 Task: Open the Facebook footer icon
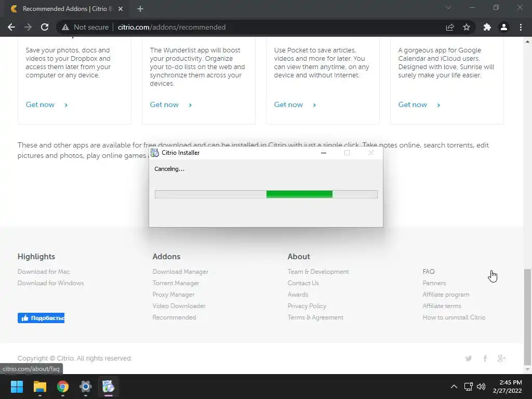[485, 358]
